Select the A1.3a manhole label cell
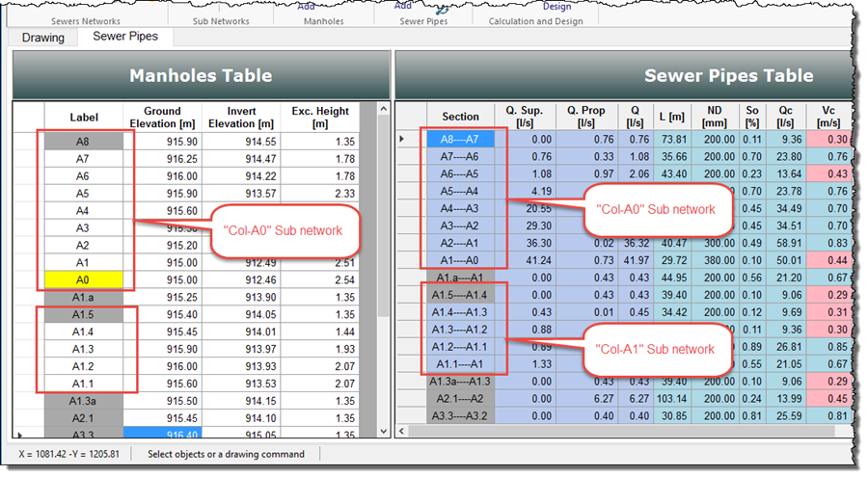This screenshot has height=477, width=868. 84,401
